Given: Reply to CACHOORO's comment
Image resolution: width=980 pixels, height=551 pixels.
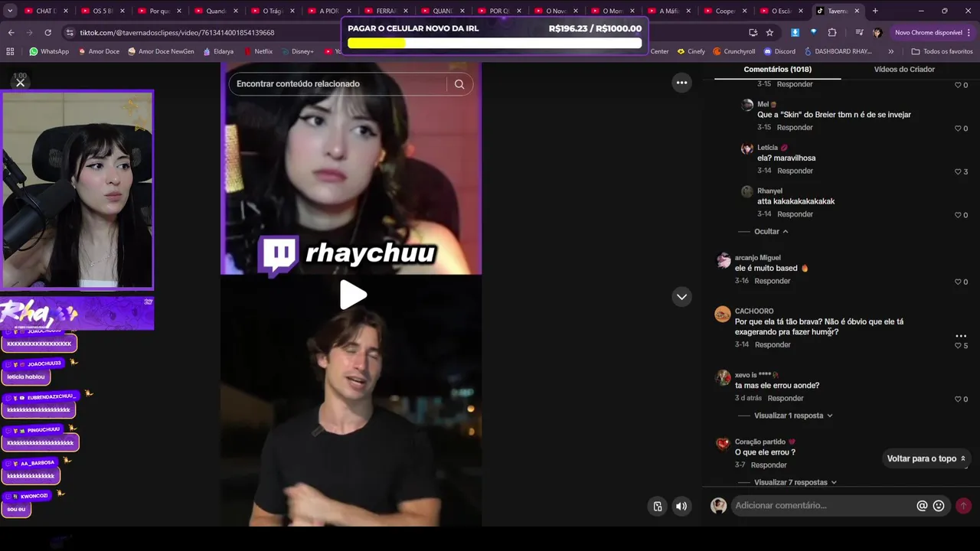Looking at the screenshot, I should 773,344.
